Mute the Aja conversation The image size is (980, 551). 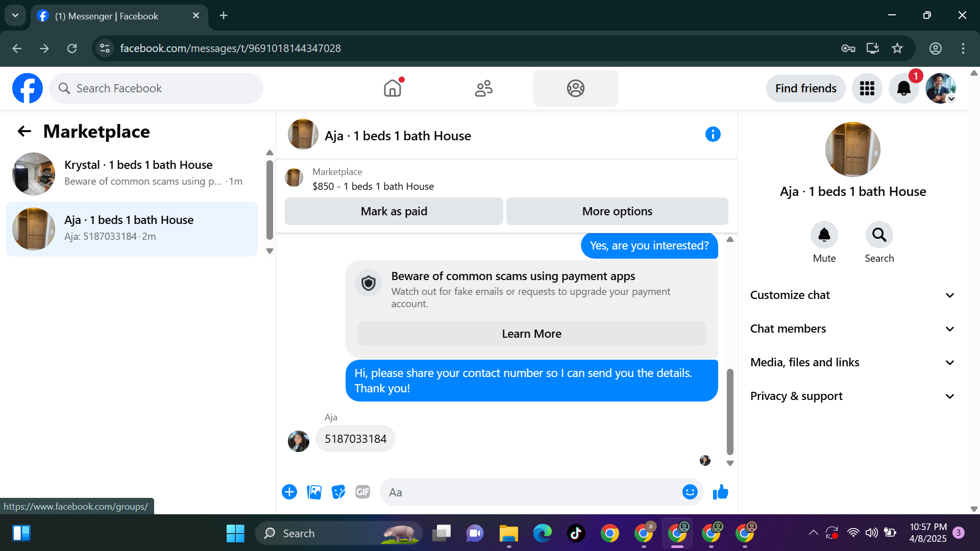tap(824, 235)
